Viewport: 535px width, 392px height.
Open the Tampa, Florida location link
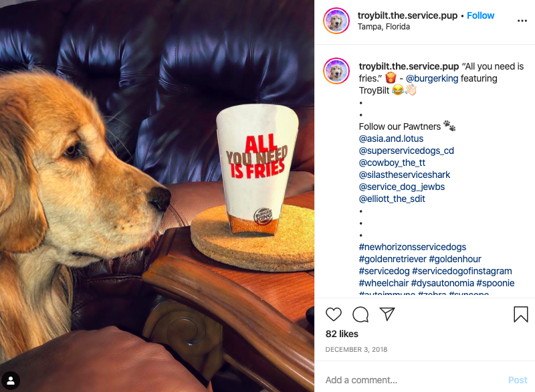point(383,27)
